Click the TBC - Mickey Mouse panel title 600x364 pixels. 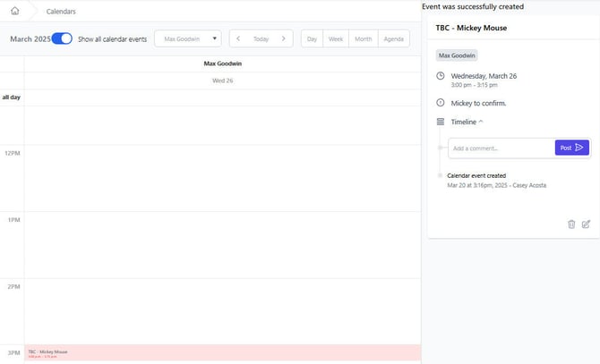tap(471, 28)
